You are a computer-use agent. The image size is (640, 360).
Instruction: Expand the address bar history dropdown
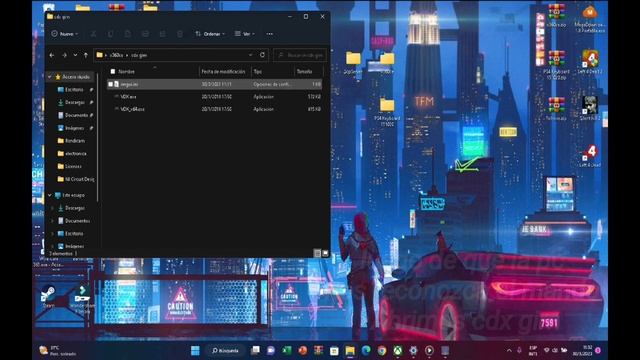(x=251, y=55)
